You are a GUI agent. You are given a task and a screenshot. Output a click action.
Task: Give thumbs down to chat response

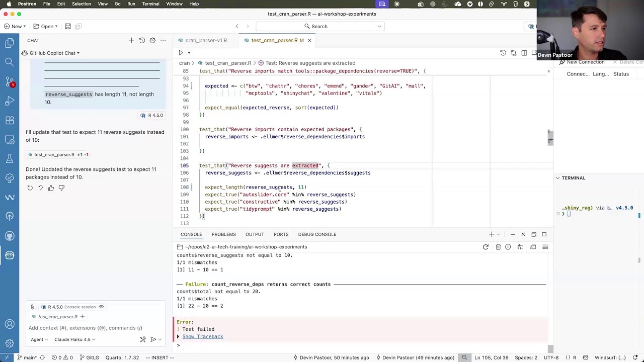61,188
